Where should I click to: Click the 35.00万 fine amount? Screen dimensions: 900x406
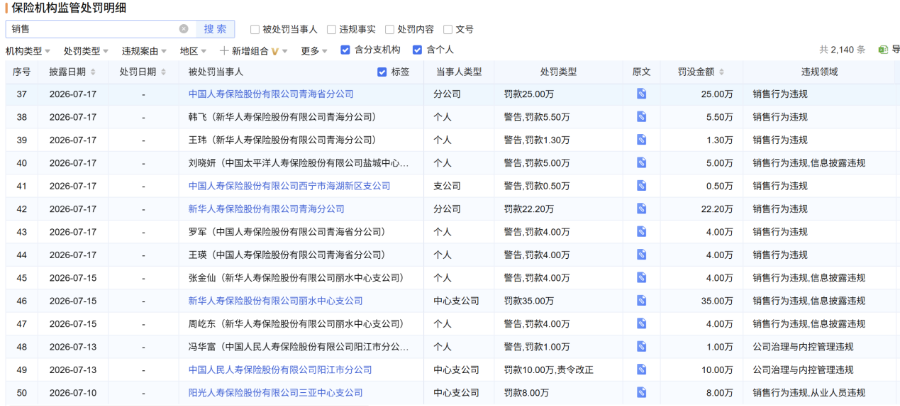[x=717, y=301]
